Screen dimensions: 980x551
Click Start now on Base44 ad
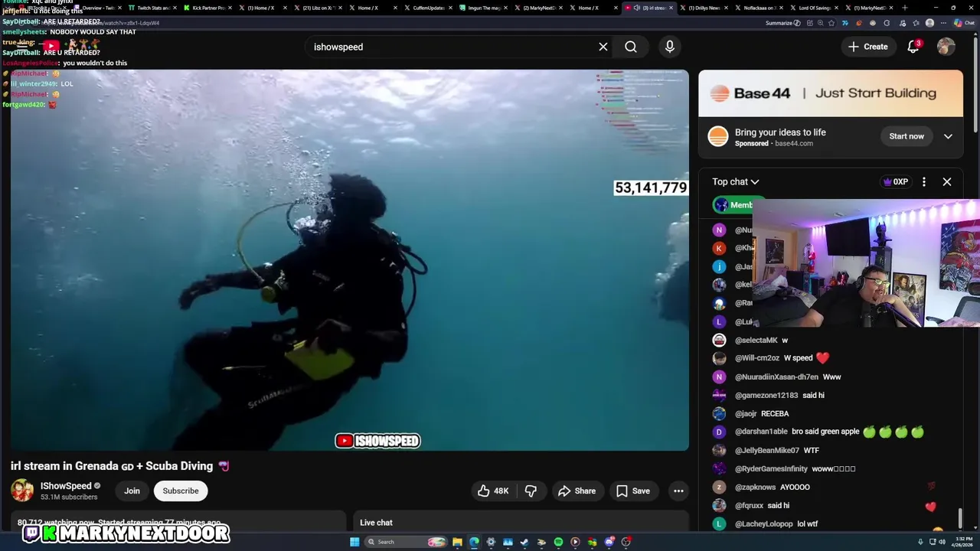[x=906, y=136]
